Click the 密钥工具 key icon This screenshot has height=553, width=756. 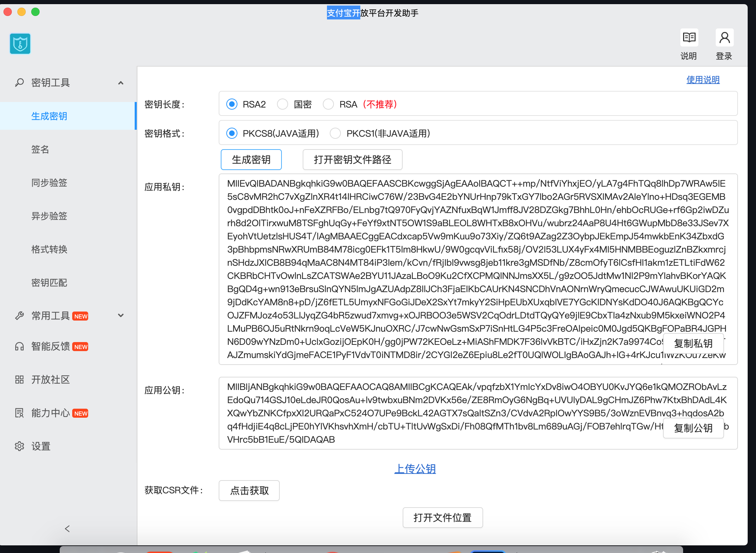coord(19,83)
